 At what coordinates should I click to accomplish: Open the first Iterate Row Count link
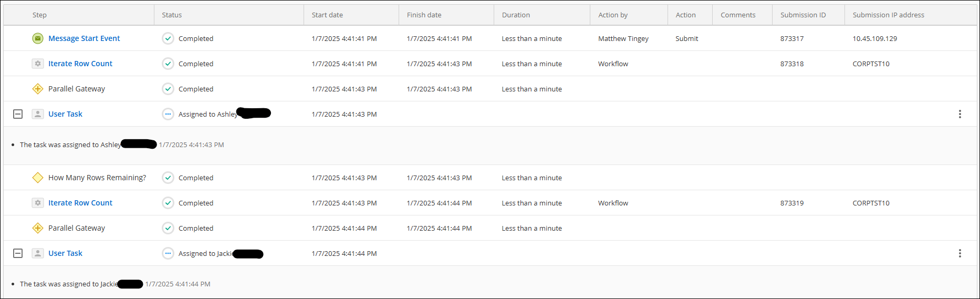[x=80, y=64]
